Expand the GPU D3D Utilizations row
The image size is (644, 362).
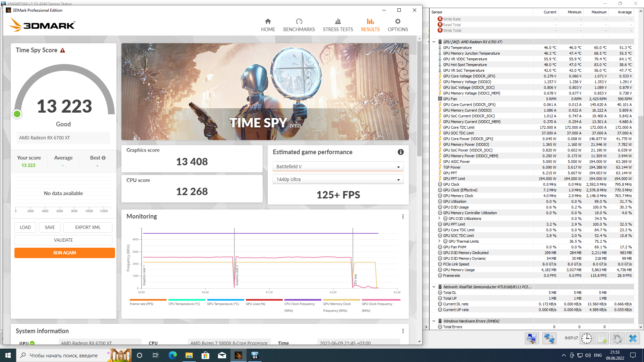439,218
